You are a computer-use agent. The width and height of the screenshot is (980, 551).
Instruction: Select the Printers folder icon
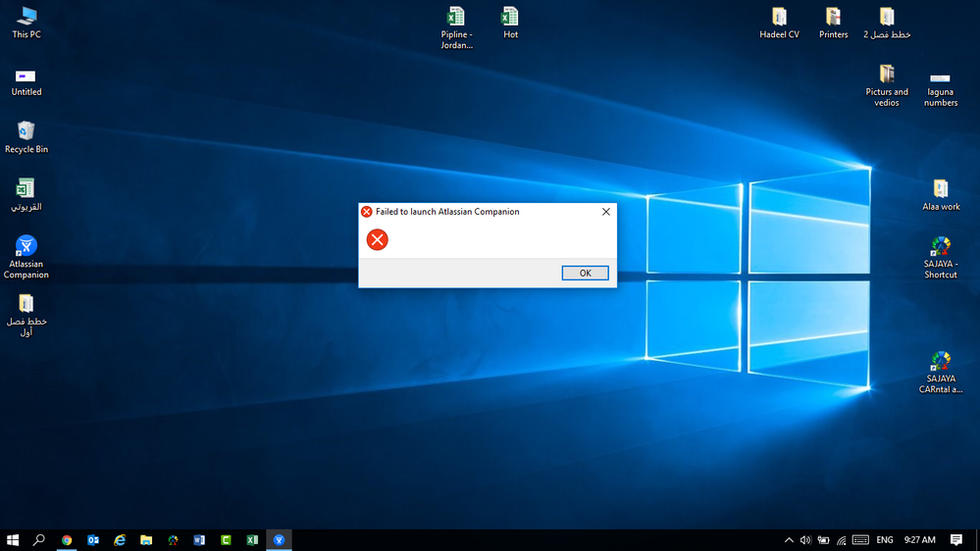coord(833,24)
